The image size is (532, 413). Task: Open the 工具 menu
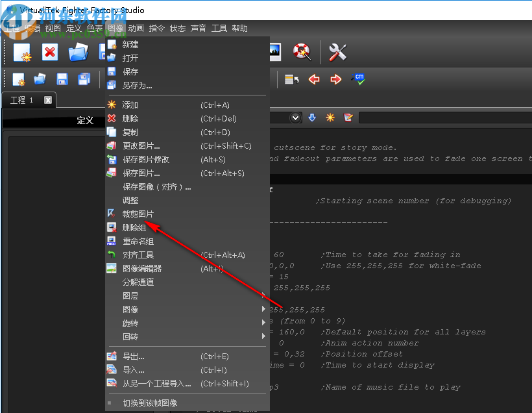point(219,28)
